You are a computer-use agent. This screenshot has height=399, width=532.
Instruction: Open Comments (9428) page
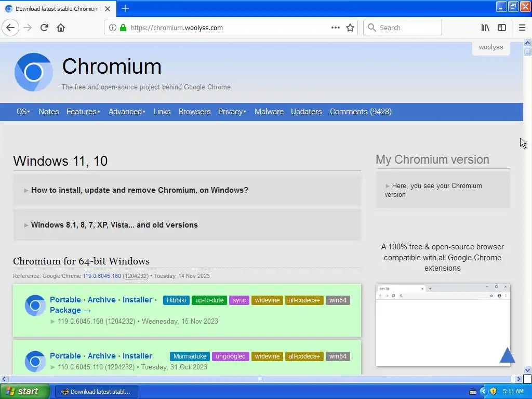pos(361,112)
